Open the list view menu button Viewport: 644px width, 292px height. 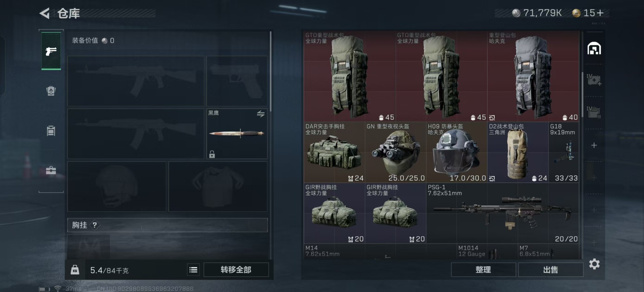[x=194, y=270]
